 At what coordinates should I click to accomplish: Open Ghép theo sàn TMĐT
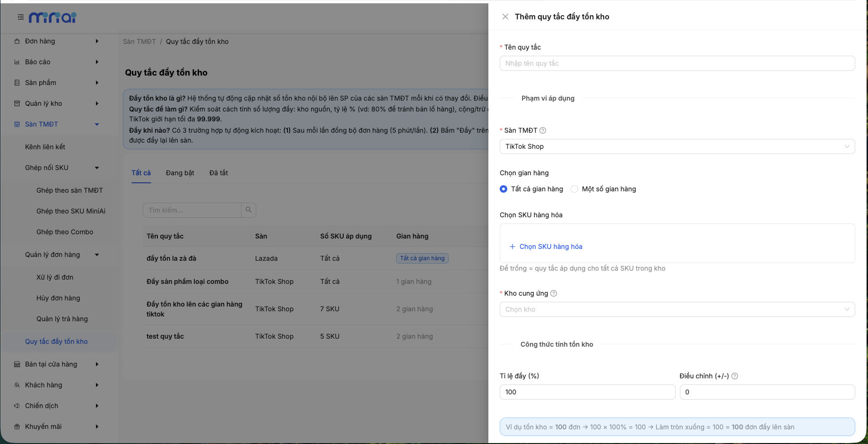[x=69, y=190]
